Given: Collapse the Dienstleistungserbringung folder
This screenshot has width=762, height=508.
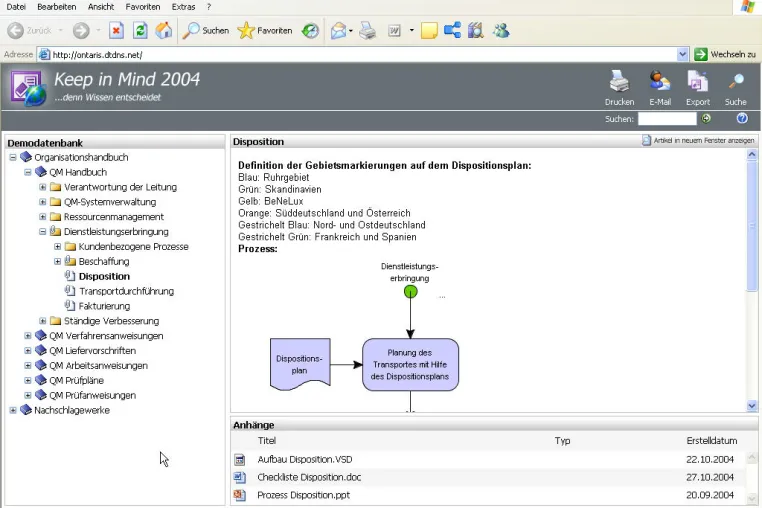Looking at the screenshot, I should click(43, 232).
